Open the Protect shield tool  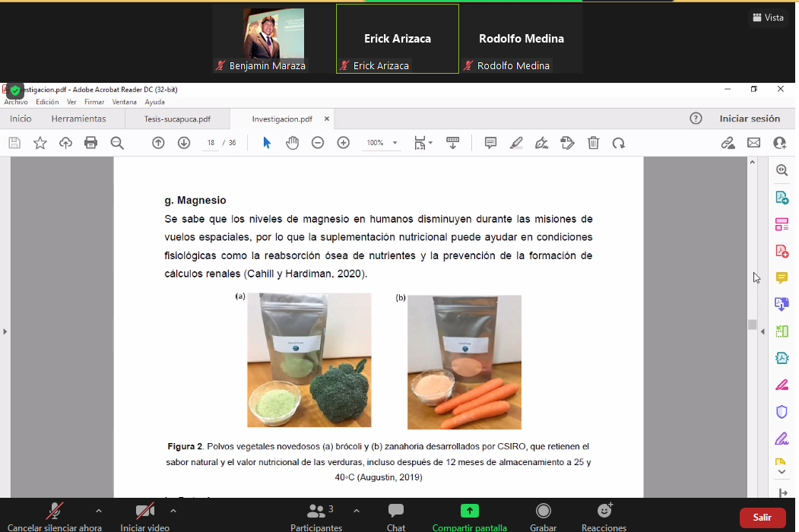(782, 412)
